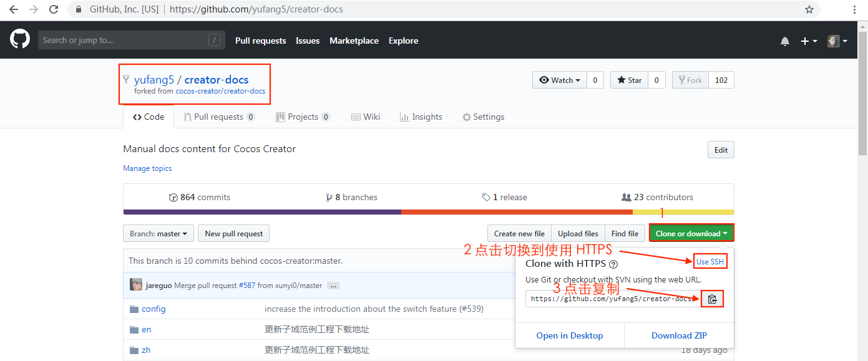Screen dimensions: 868x361
Task: Open the jareguo author link
Action: pos(159,286)
